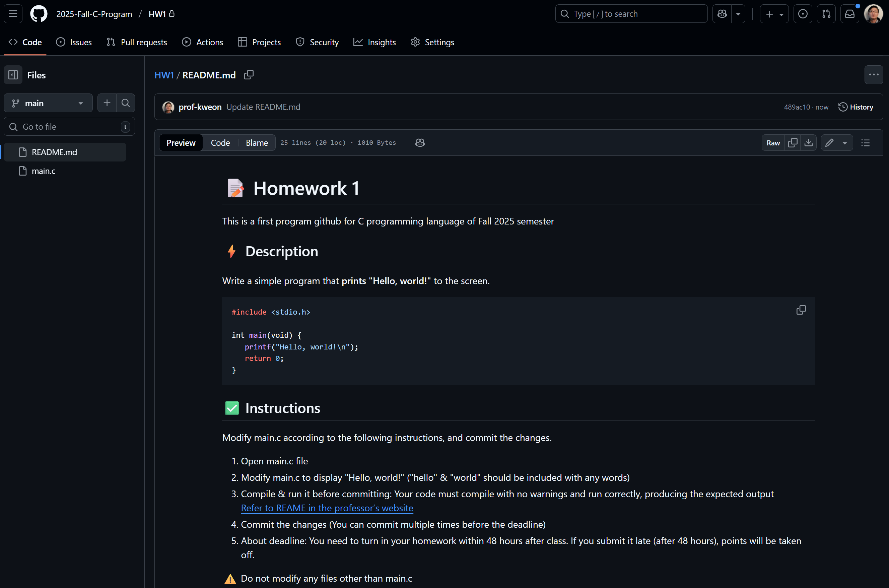
Task: Copy the code block snippet
Action: pos(801,310)
